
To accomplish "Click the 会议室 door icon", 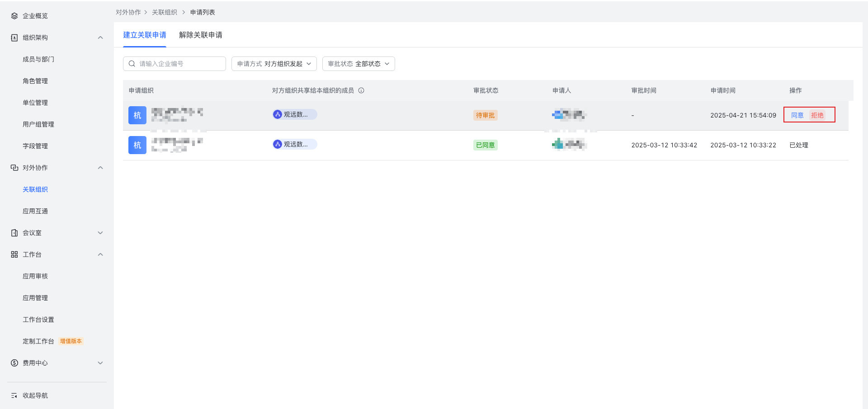I will click(14, 233).
